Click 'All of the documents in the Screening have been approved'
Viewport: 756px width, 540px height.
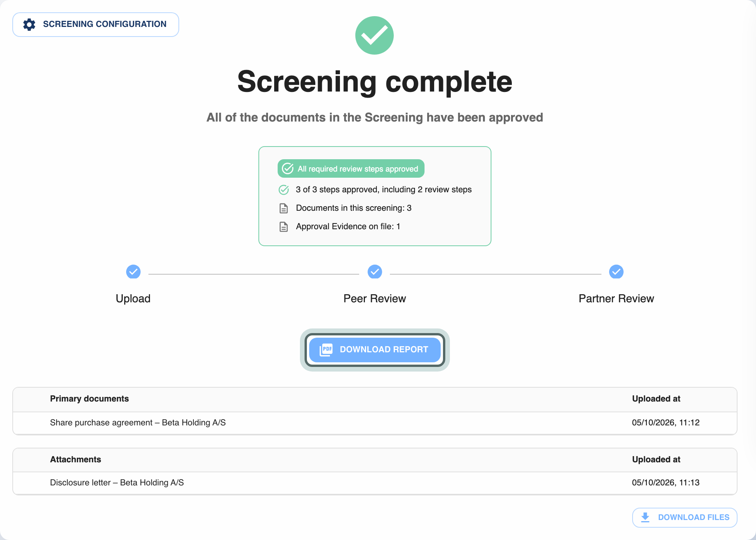(x=375, y=117)
